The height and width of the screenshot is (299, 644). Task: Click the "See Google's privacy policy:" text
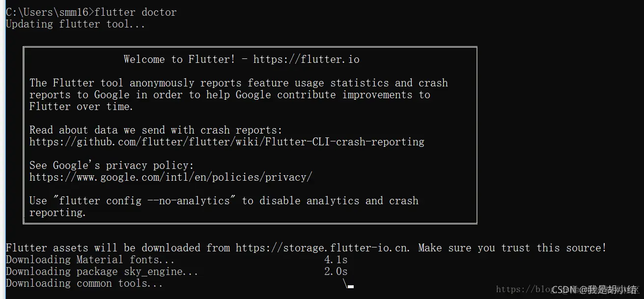click(x=112, y=165)
